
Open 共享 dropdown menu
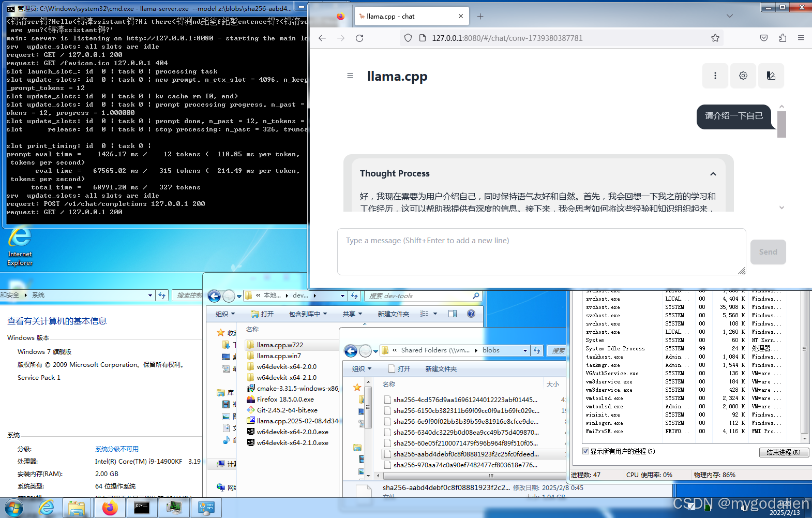pos(352,314)
